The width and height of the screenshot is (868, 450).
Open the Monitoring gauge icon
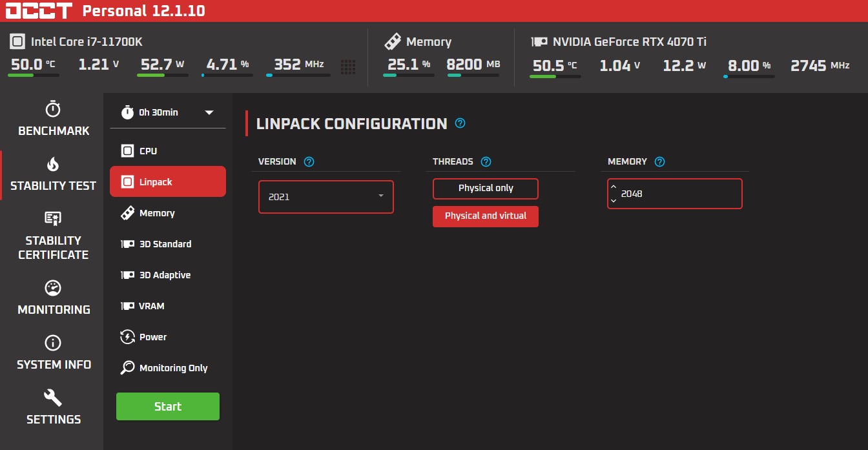click(53, 288)
